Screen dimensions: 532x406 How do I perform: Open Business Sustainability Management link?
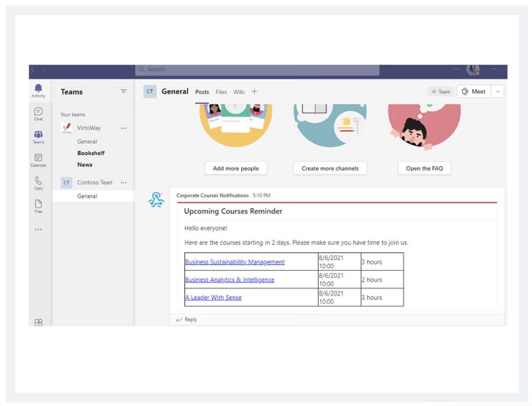(235, 262)
